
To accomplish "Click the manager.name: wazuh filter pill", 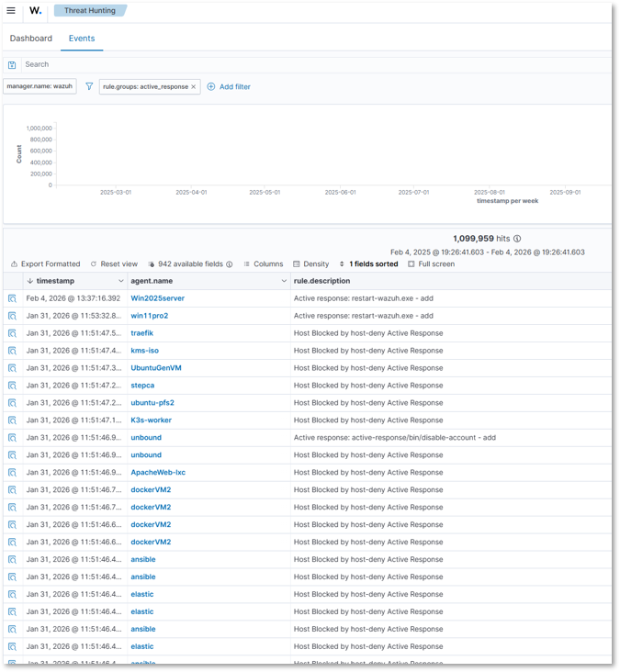I will (x=39, y=86).
